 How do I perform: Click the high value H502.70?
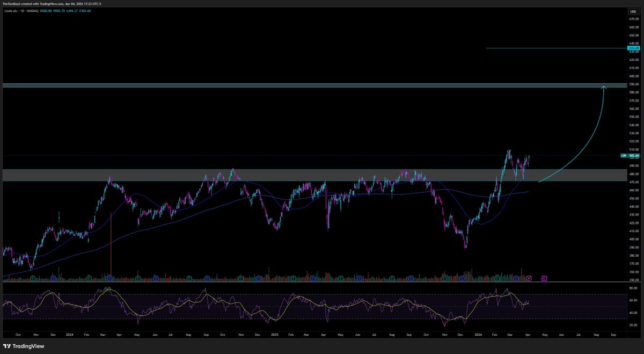coord(59,11)
